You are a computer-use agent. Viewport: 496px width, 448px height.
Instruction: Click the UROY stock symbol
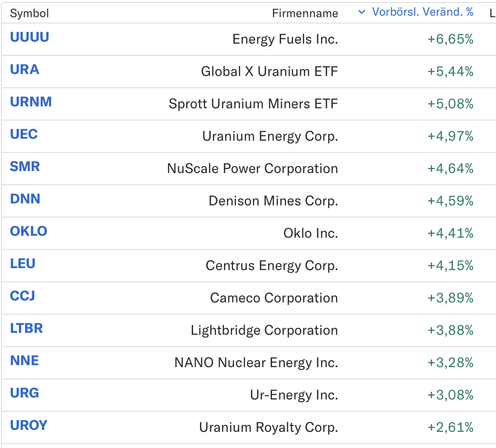point(28,425)
